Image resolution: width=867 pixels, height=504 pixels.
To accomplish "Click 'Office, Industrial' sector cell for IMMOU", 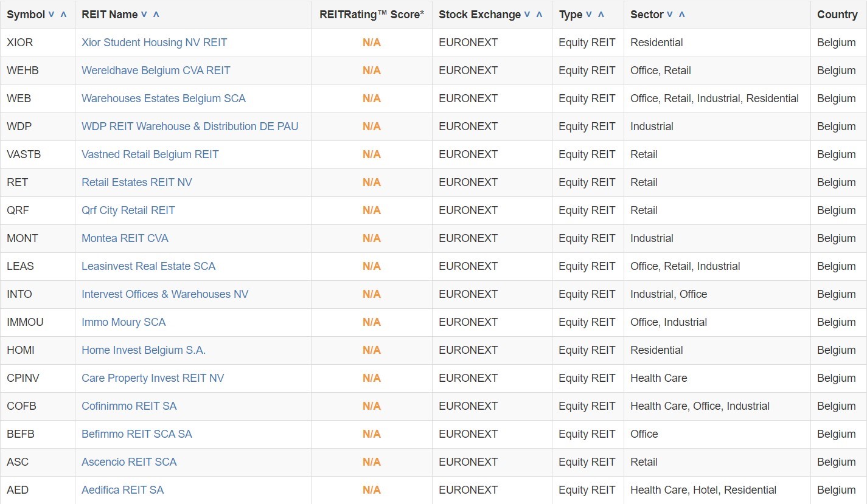I will (x=717, y=322).
